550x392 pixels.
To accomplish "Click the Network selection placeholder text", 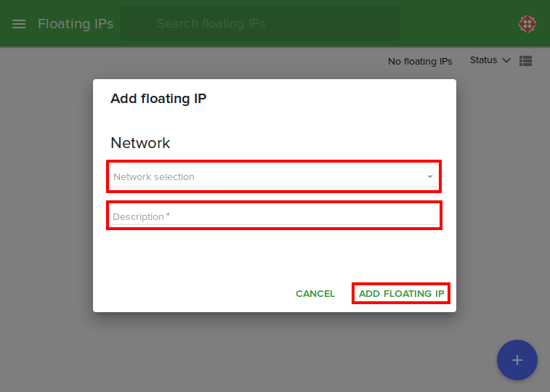I will [154, 177].
